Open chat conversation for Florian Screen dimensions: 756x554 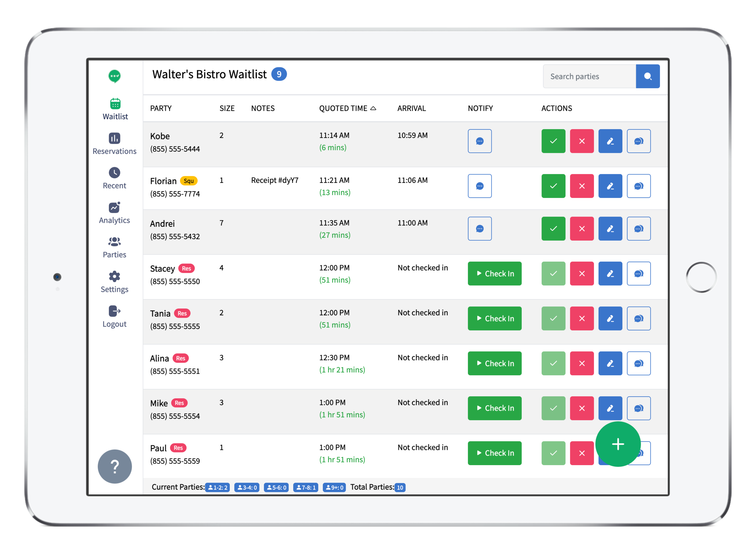click(639, 186)
